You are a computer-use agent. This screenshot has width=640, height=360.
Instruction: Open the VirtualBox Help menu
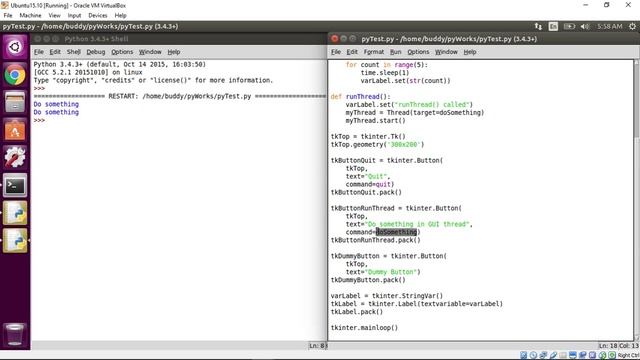point(120,16)
